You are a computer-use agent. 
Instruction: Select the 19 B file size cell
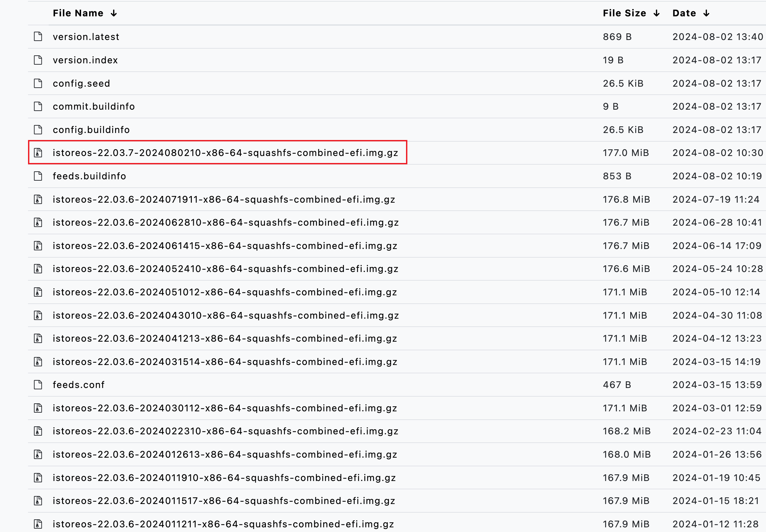(x=613, y=60)
